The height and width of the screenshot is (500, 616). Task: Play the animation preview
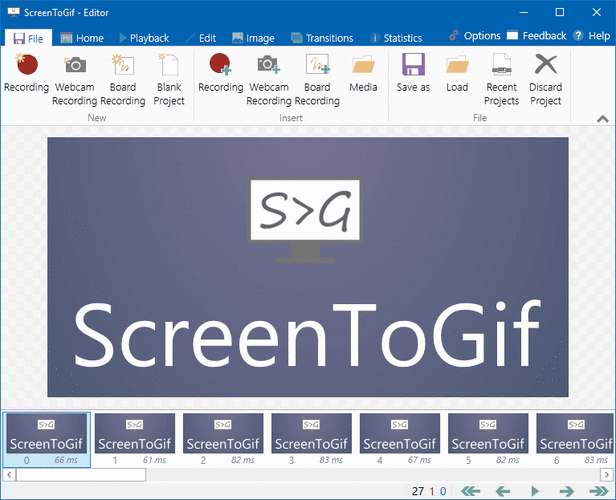pos(534,491)
